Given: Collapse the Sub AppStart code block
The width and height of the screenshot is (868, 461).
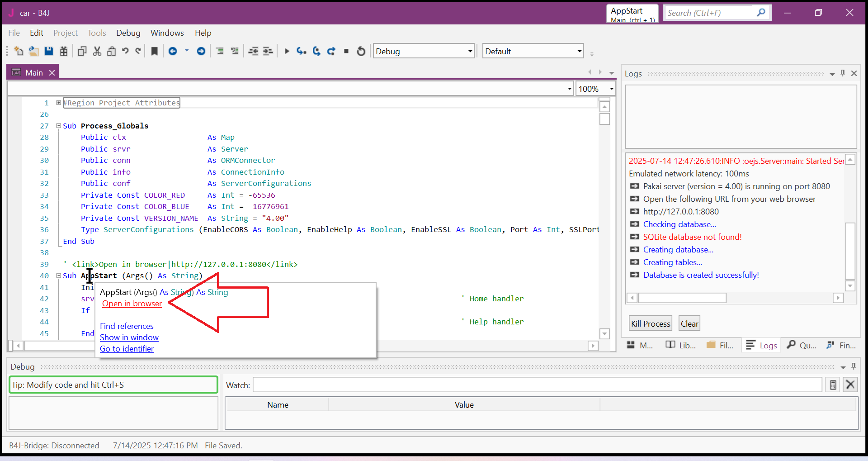Looking at the screenshot, I should click(58, 276).
